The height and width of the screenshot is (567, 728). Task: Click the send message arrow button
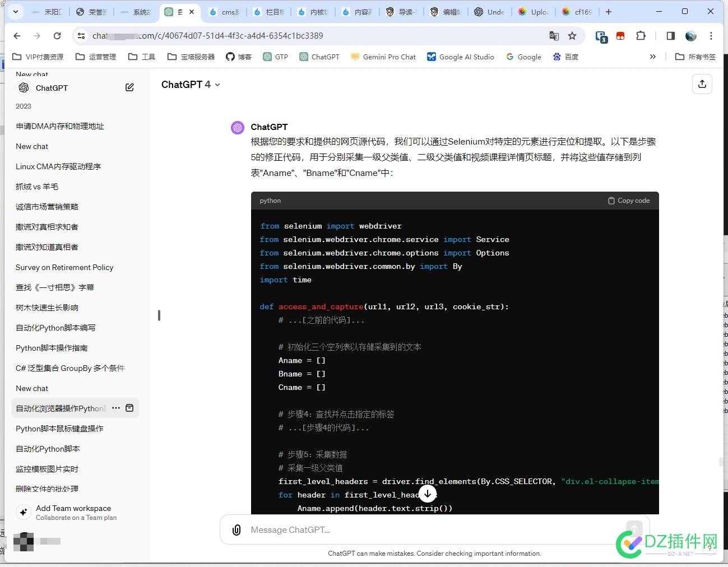coord(634,530)
